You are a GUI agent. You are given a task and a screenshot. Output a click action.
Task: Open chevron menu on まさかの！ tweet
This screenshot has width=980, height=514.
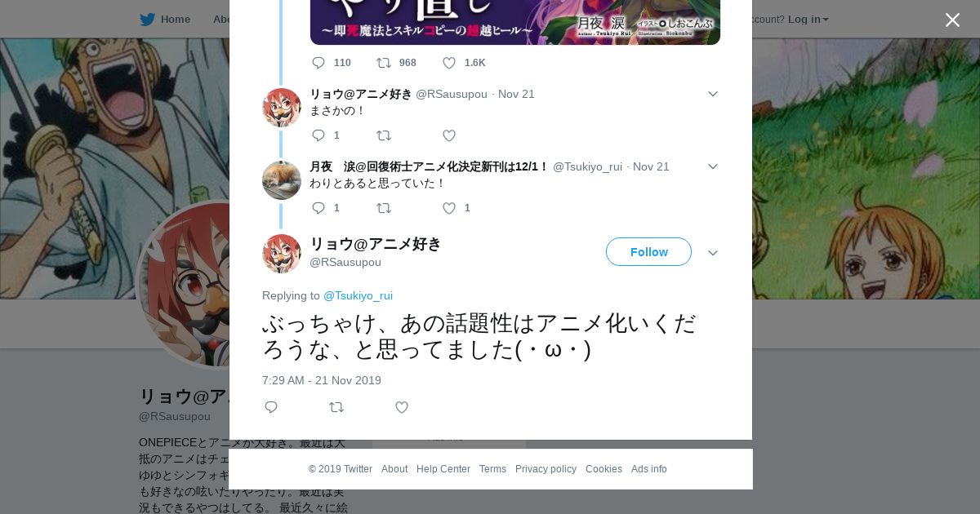(x=713, y=94)
